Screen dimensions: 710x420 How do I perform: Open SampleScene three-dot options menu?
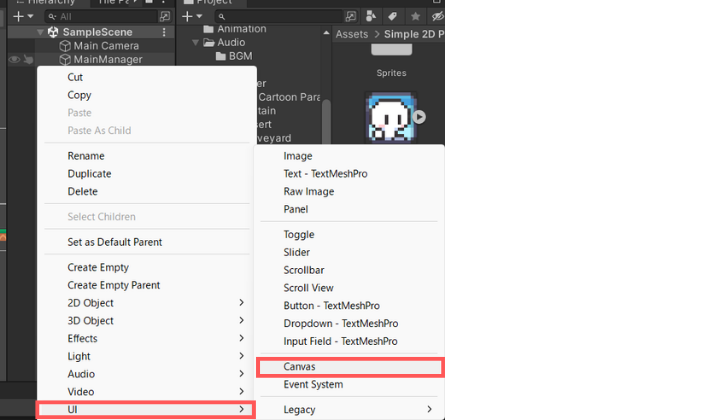(x=163, y=32)
